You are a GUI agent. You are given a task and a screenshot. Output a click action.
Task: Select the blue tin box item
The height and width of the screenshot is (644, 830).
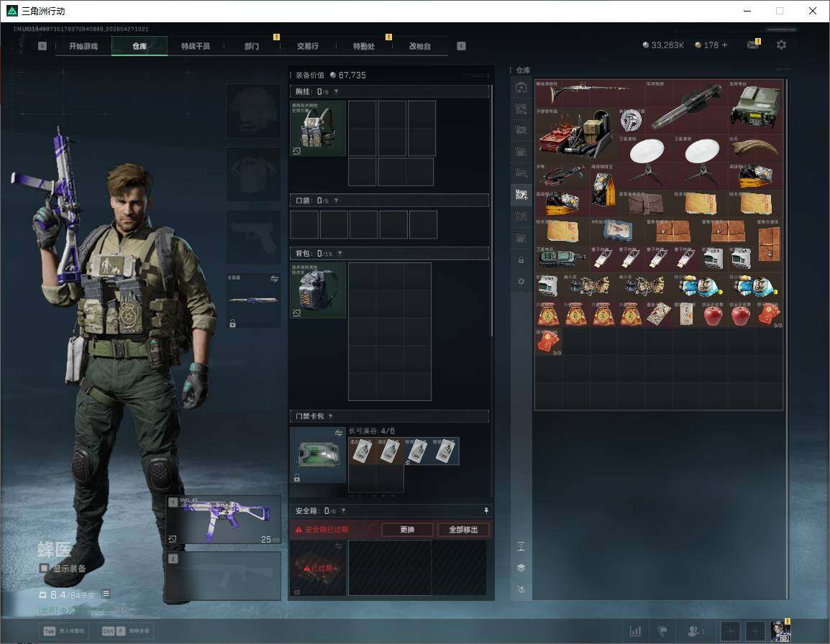point(617,231)
